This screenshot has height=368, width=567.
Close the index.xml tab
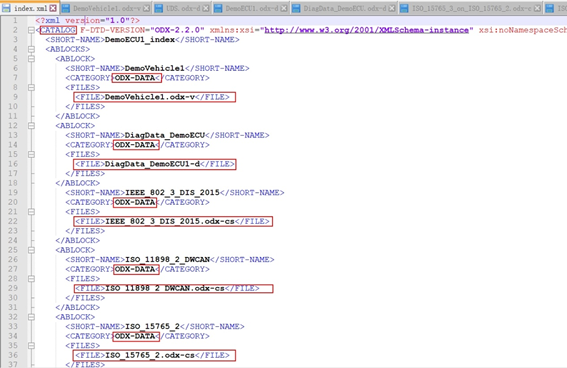tap(53, 8)
